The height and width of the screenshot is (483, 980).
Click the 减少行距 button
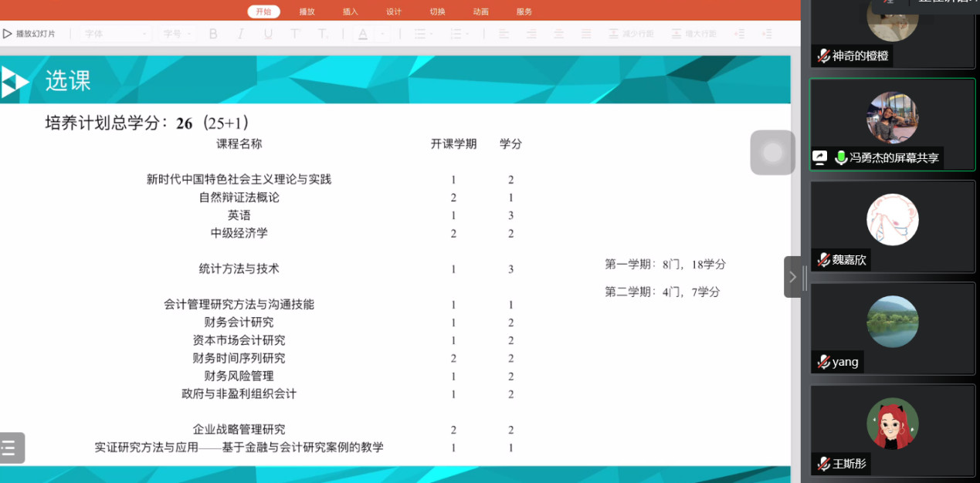tap(631, 34)
